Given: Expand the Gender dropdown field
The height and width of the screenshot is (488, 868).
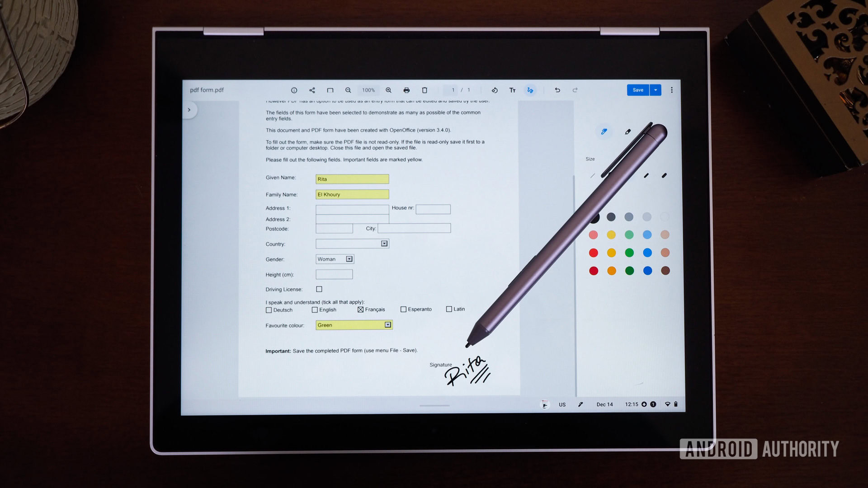Looking at the screenshot, I should [x=349, y=258].
